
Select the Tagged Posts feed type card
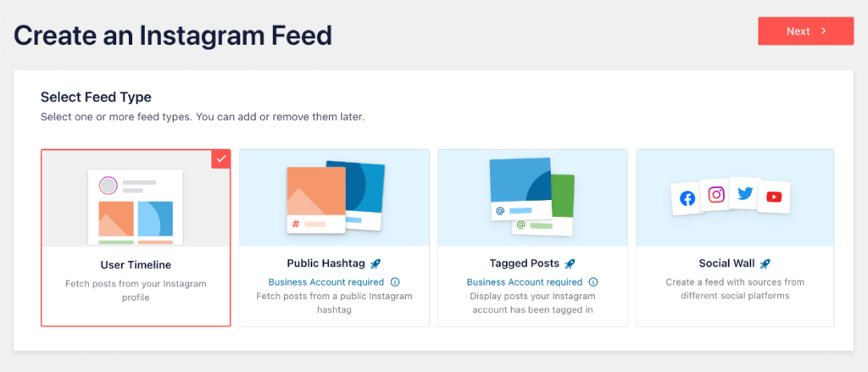point(532,238)
